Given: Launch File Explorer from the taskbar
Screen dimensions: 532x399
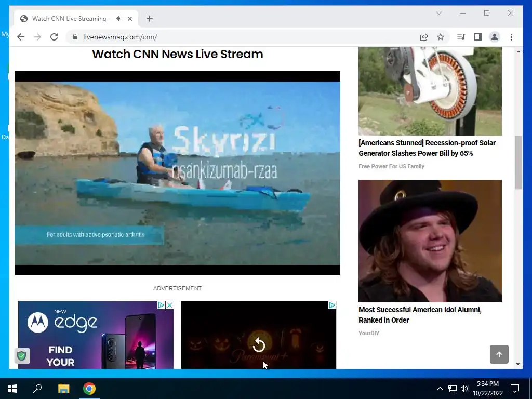Looking at the screenshot, I should click(x=63, y=389).
